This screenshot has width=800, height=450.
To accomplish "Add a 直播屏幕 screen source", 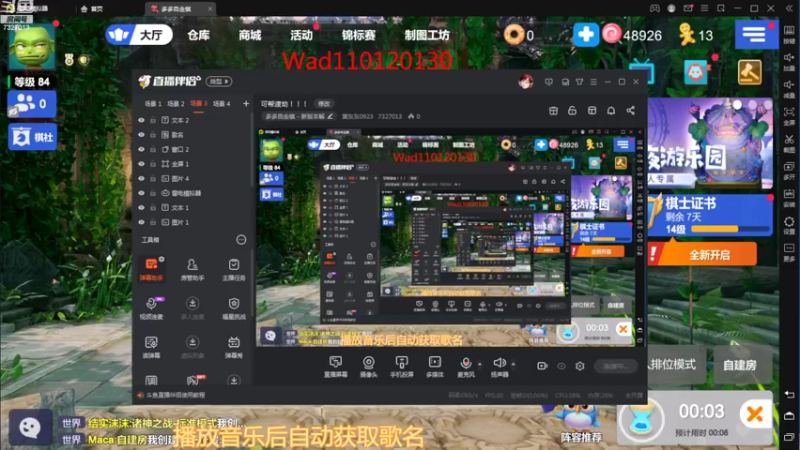I will [x=335, y=366].
